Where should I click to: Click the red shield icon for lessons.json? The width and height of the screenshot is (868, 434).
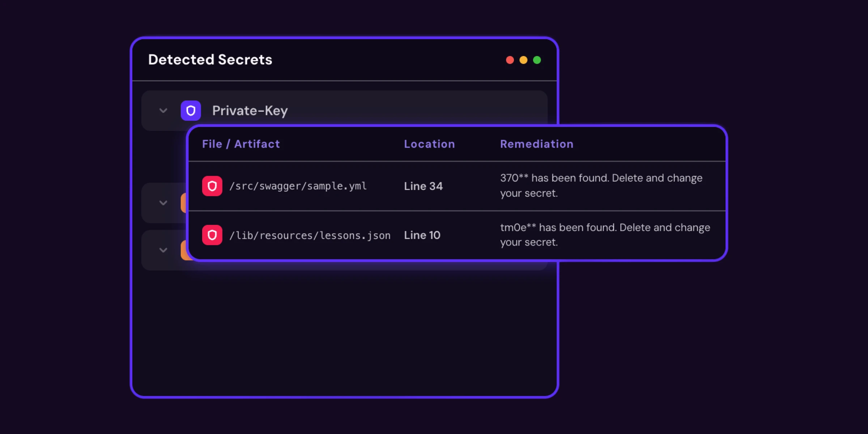point(212,235)
